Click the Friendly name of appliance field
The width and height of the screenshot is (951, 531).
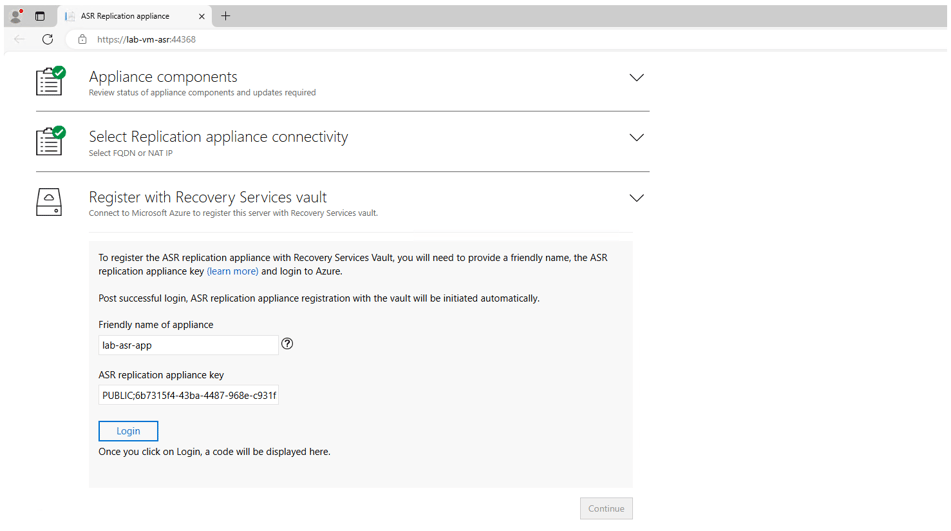point(188,345)
